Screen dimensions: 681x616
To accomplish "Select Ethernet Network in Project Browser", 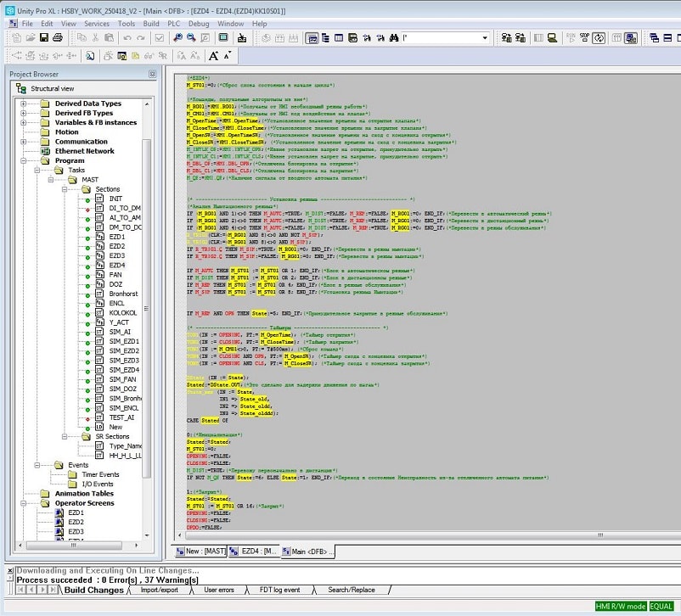I will coord(84,151).
